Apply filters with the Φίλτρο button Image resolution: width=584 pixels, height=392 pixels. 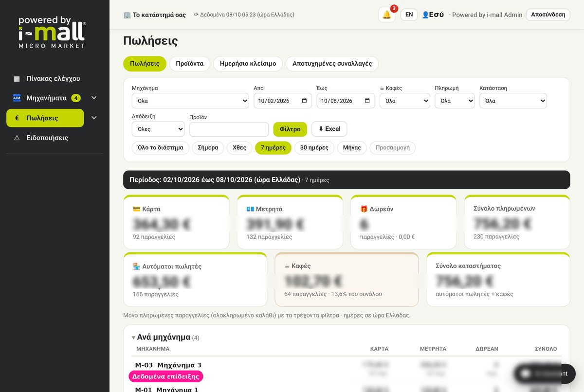tap(290, 129)
